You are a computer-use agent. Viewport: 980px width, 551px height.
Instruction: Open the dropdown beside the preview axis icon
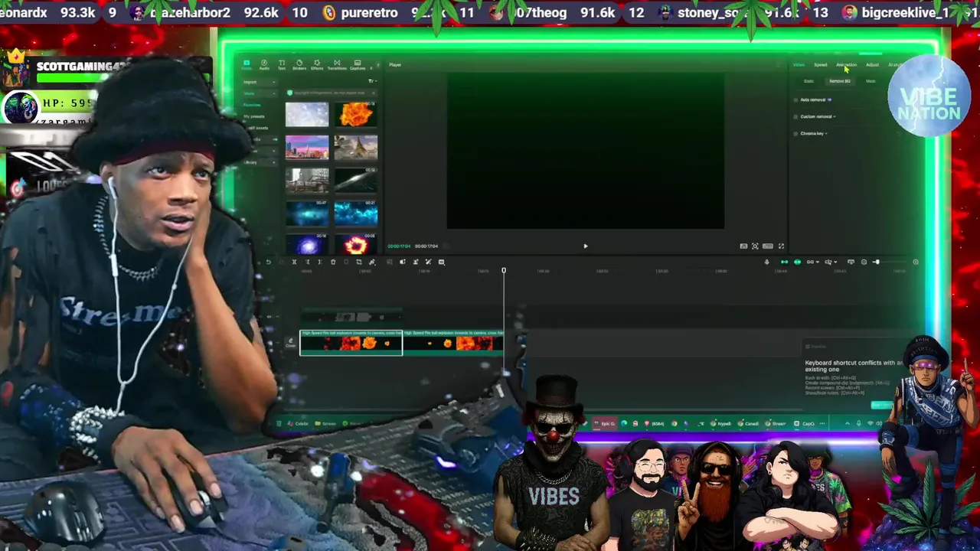[834, 262]
